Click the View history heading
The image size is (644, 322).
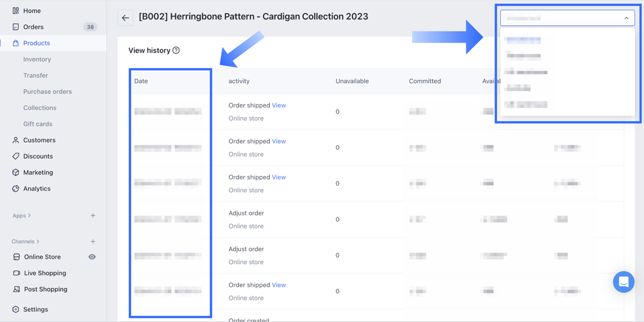pos(149,50)
